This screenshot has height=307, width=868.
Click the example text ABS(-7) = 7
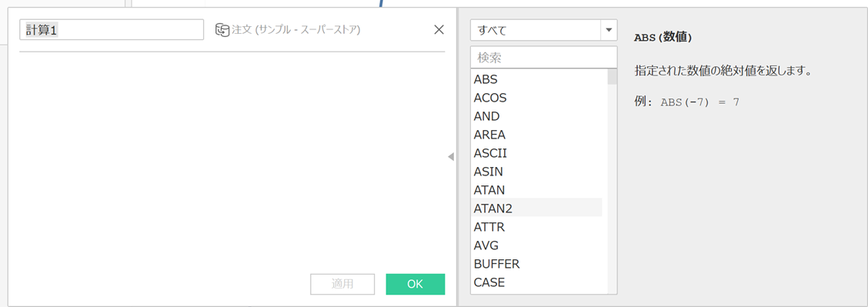pyautogui.click(x=699, y=102)
